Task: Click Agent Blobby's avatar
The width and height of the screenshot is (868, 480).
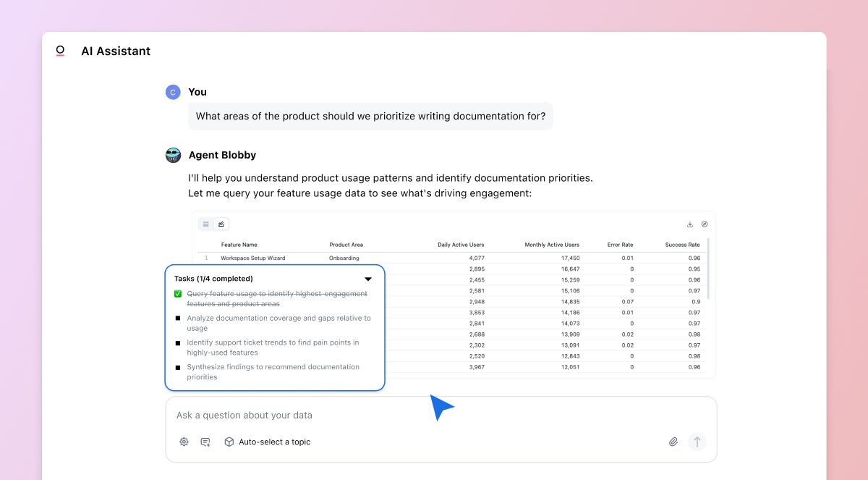Action: point(173,155)
